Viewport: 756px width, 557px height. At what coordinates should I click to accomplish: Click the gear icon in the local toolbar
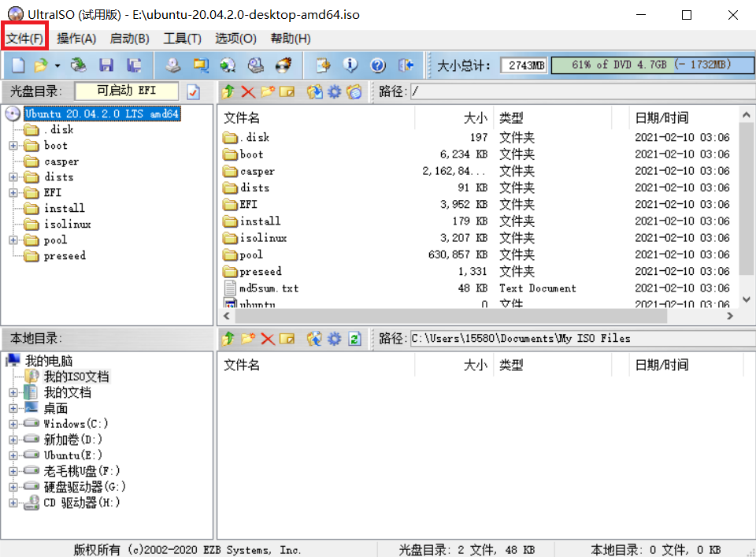tap(334, 339)
